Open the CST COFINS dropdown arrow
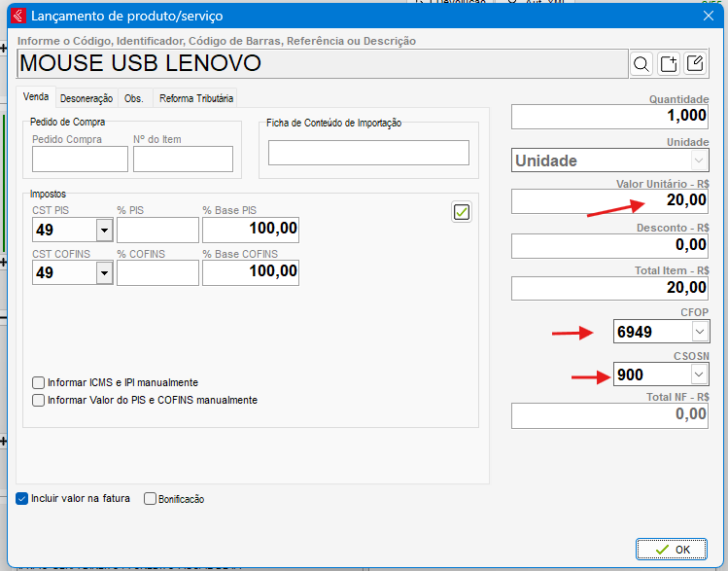728x571 pixels. [x=104, y=272]
